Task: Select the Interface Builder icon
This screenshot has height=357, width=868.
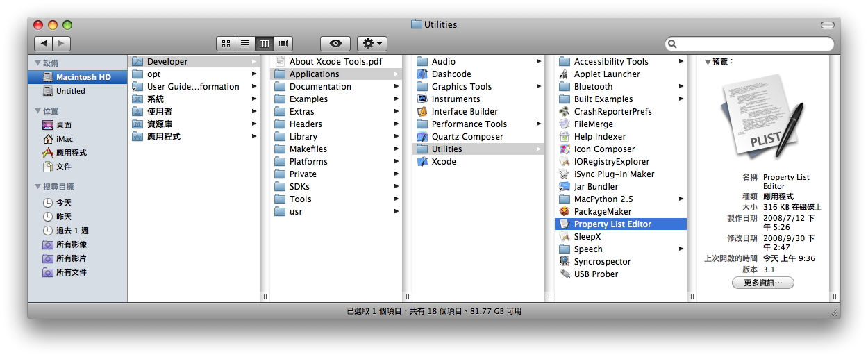Action: (422, 112)
